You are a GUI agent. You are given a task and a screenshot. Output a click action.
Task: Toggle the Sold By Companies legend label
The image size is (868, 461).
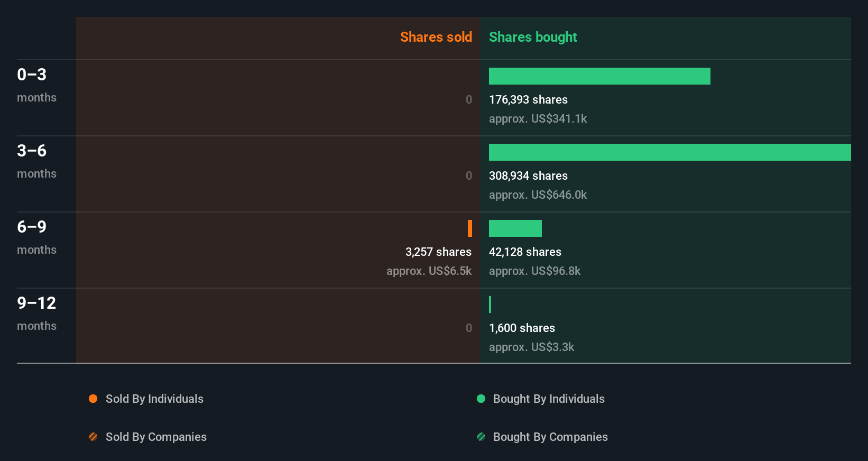pyautogui.click(x=156, y=437)
